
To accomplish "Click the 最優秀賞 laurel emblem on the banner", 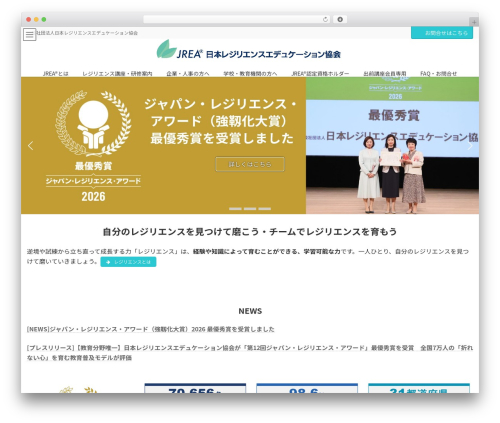I will (93, 147).
